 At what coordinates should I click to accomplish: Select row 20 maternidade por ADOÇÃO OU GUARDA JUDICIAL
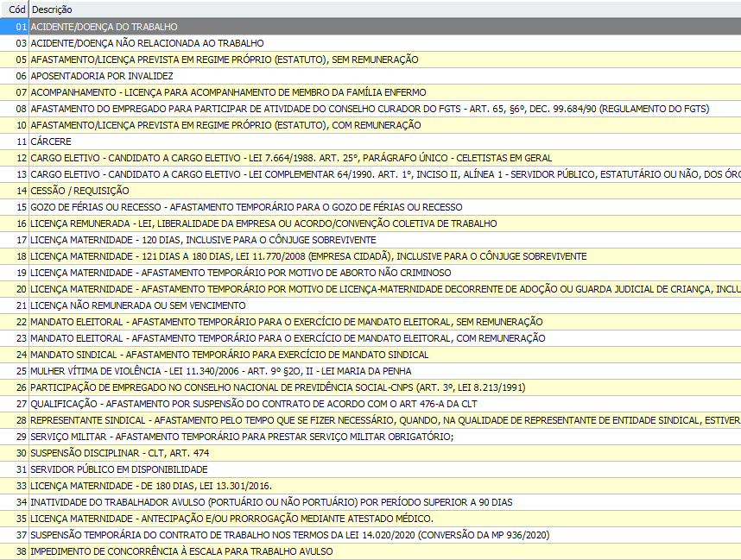(370, 289)
